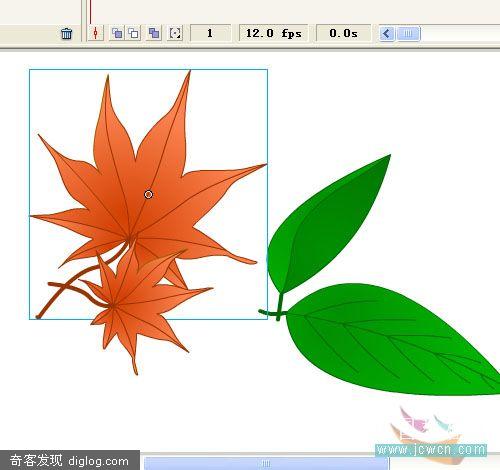Toggle Onion Skin mode
This screenshot has height=470, width=500.
tap(117, 33)
